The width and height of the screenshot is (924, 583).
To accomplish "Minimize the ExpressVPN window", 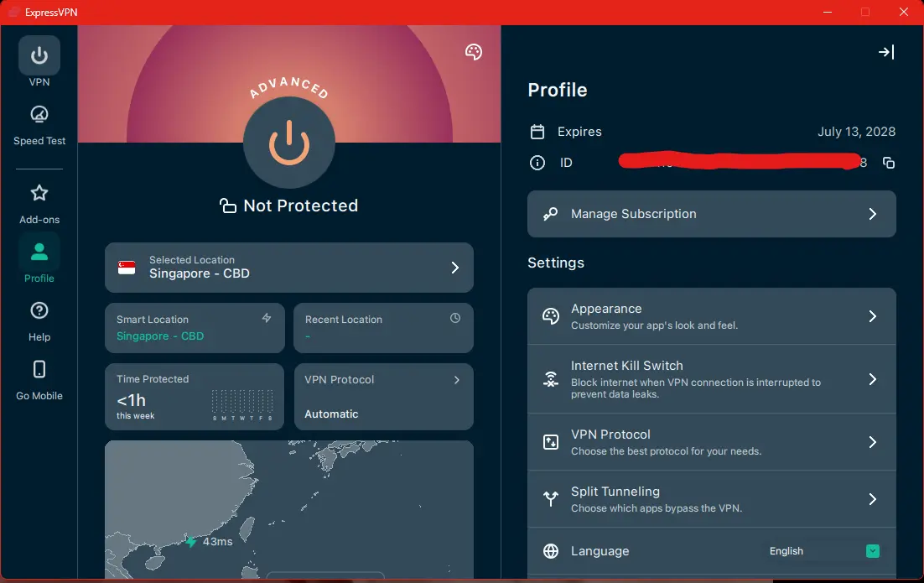I will [x=828, y=12].
